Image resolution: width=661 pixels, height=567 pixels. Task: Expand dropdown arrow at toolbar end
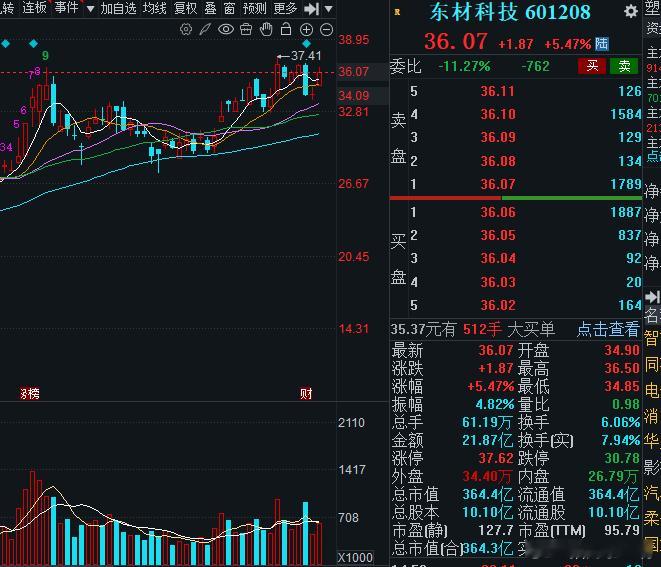[x=329, y=8]
